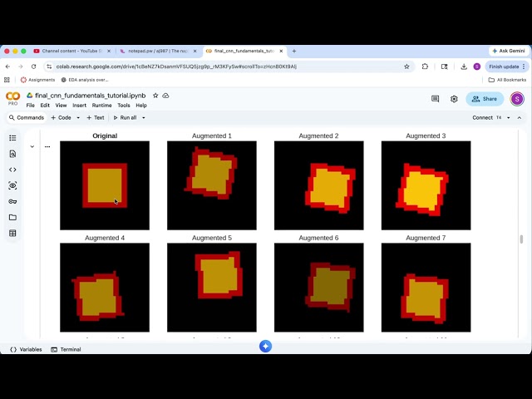Close the final_cnn_fundamentals_tutorial browser tab

click(x=281, y=51)
